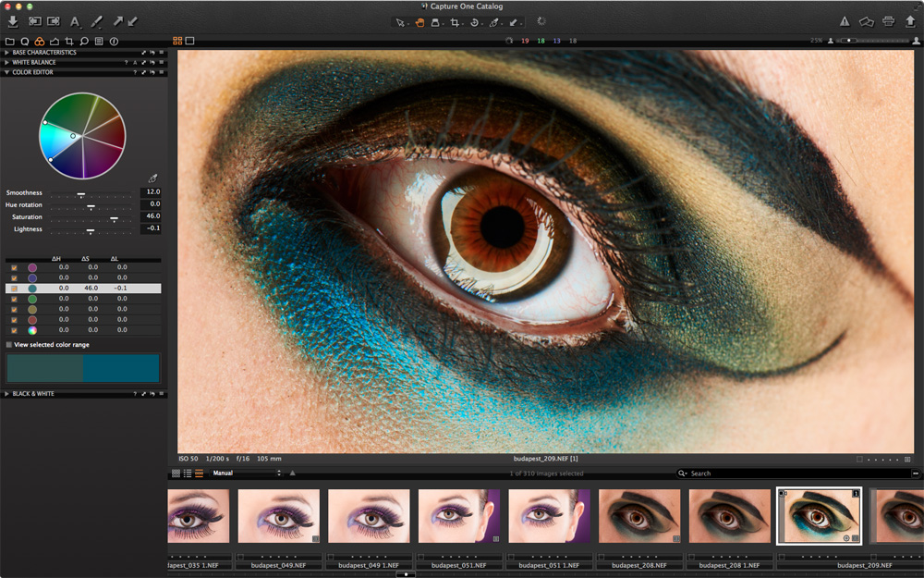Pick a color with the eyedropper in Color Editor
Viewport: 924px width, 578px height.
coord(152,178)
